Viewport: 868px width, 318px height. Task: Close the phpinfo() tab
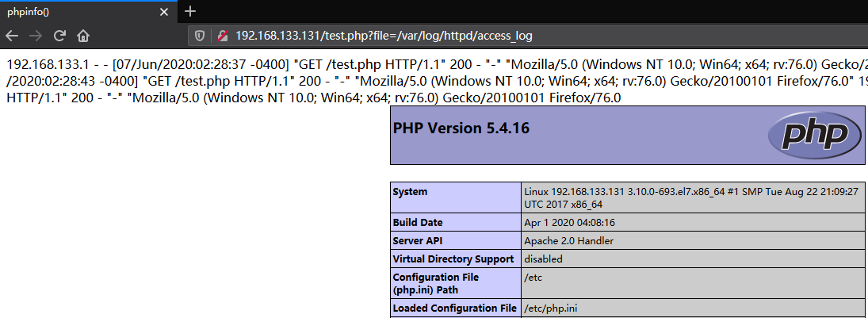164,12
